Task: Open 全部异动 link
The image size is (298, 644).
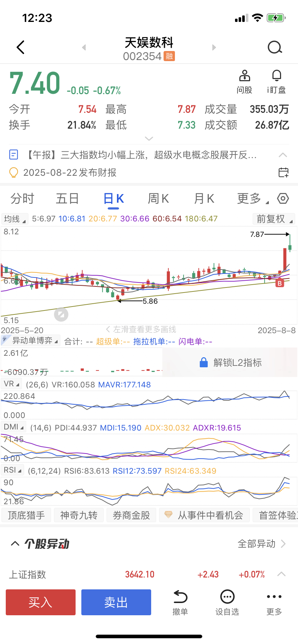Action: pos(262,544)
